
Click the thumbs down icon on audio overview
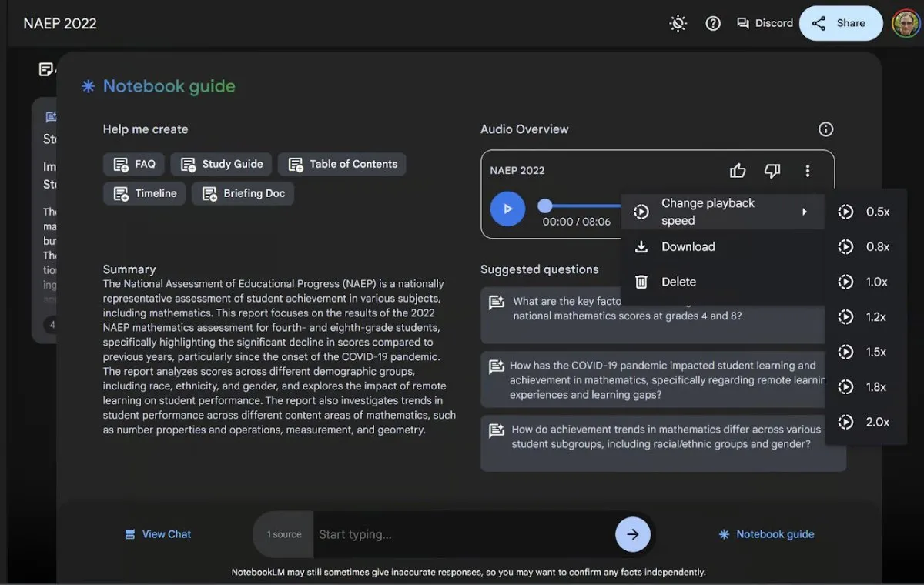[772, 171]
